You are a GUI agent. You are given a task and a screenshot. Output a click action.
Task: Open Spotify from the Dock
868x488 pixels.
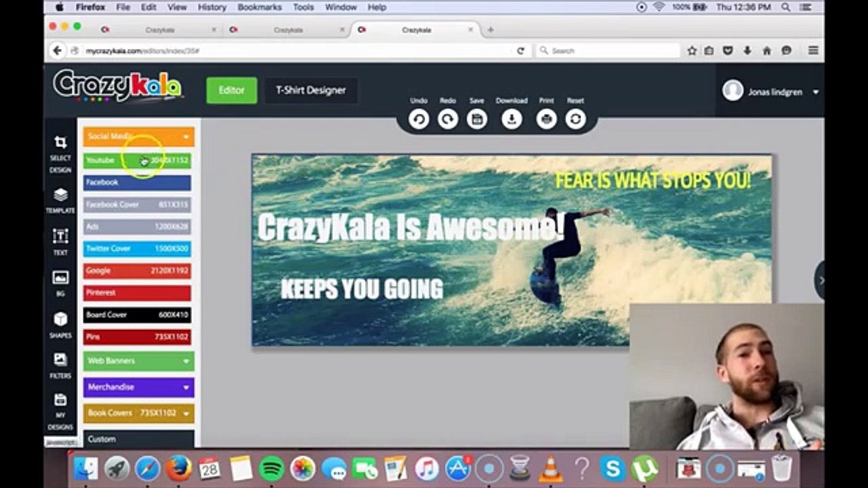(272, 468)
